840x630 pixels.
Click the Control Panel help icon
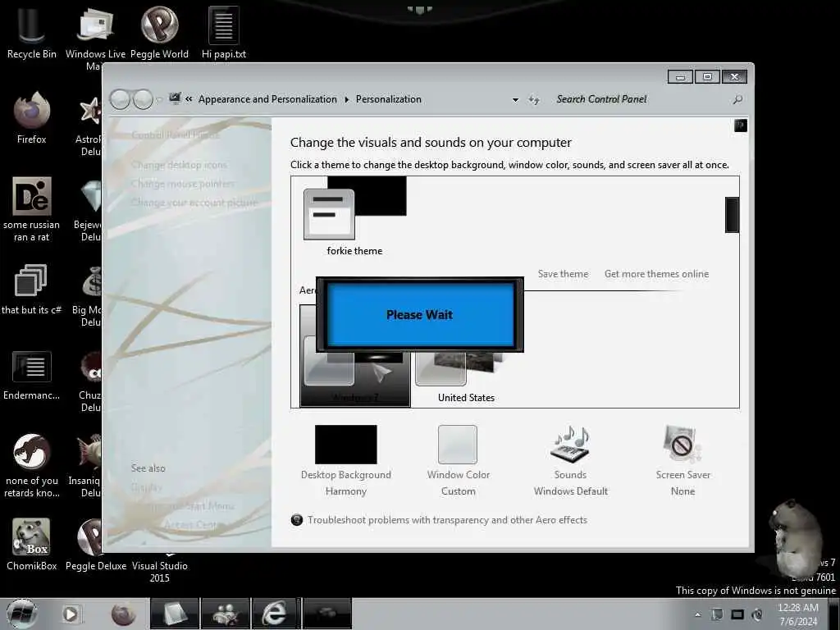click(x=741, y=126)
